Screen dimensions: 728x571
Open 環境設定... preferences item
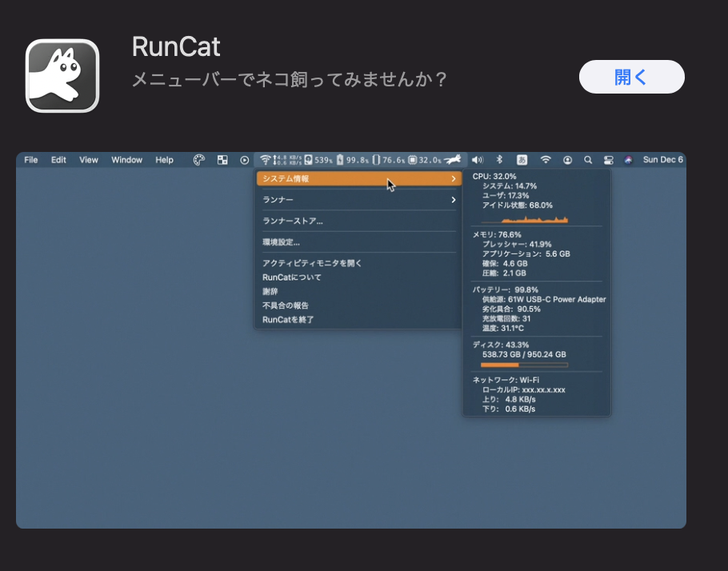(359, 242)
